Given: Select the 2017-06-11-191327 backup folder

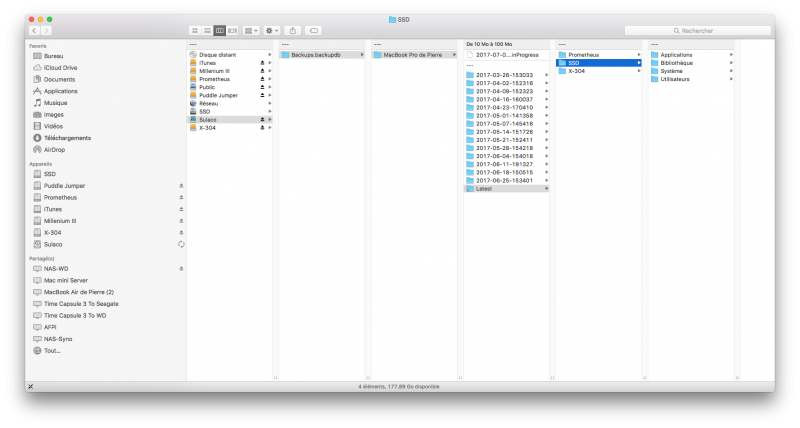Looking at the screenshot, I should click(507, 164).
